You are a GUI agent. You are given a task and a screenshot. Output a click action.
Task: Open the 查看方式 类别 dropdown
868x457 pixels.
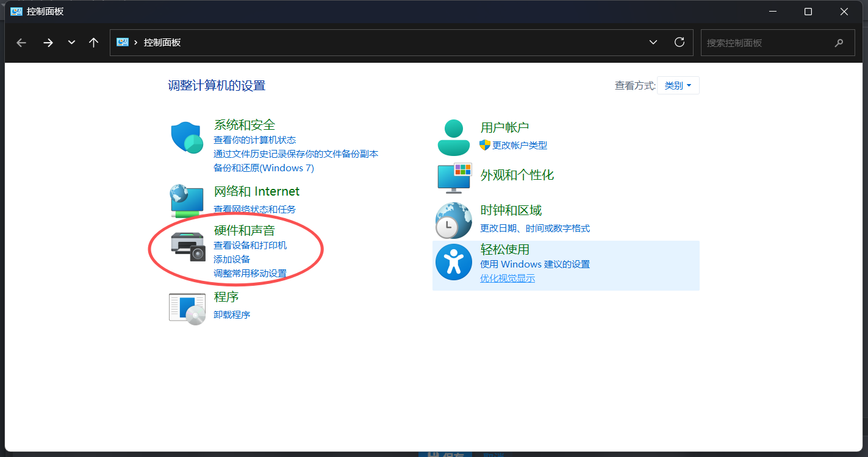tap(678, 86)
